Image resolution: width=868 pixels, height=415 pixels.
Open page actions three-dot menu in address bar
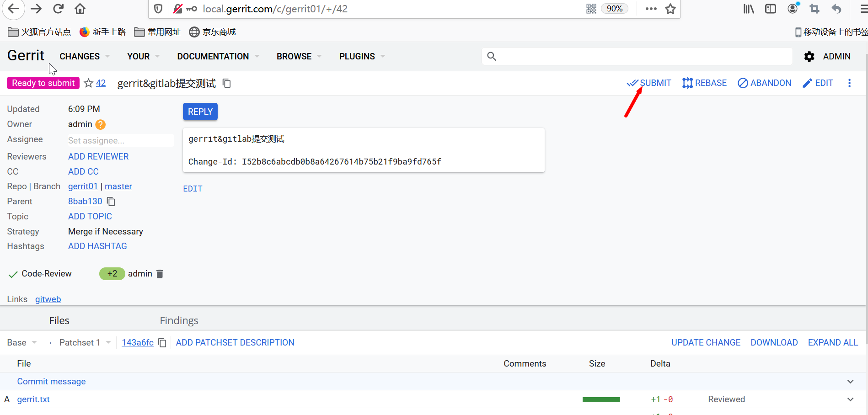tap(651, 9)
